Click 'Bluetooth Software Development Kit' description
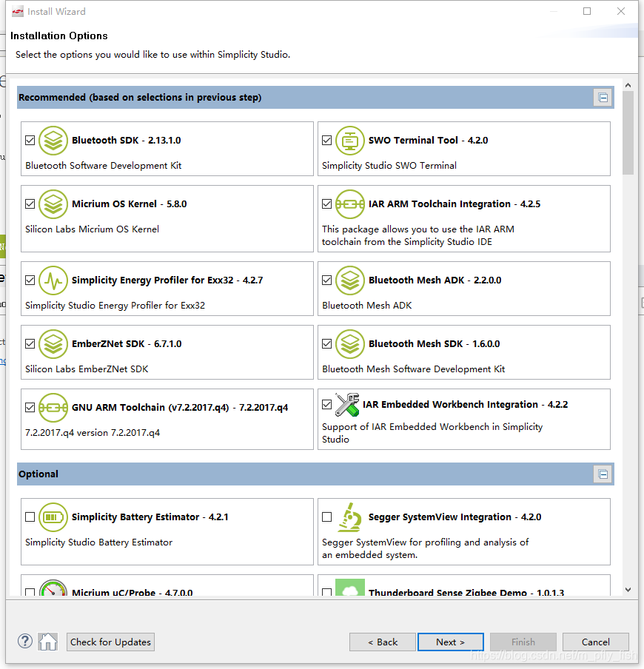The width and height of the screenshot is (644, 669). click(x=104, y=166)
